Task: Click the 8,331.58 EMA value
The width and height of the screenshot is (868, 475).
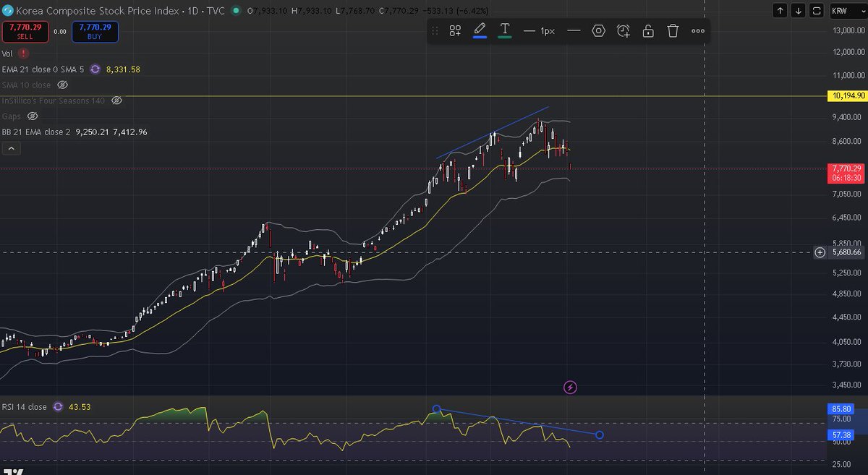Action: [x=123, y=69]
